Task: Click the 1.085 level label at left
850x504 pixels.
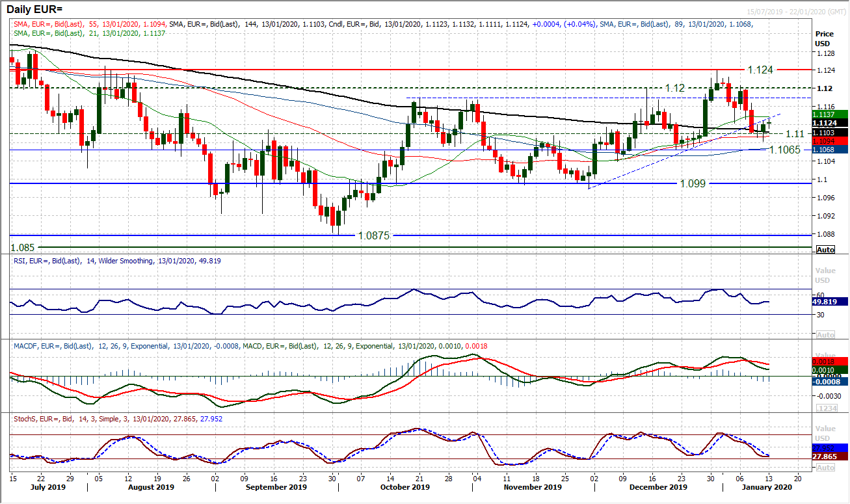Action: point(23,248)
